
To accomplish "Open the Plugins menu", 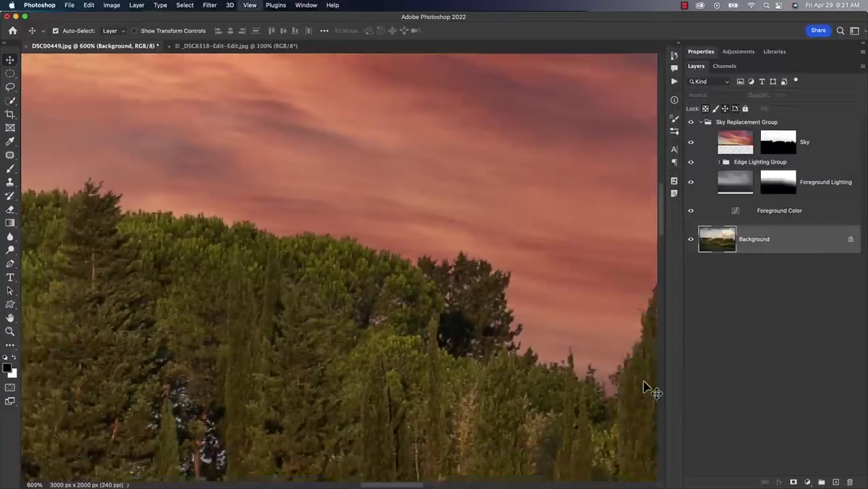I will (276, 5).
